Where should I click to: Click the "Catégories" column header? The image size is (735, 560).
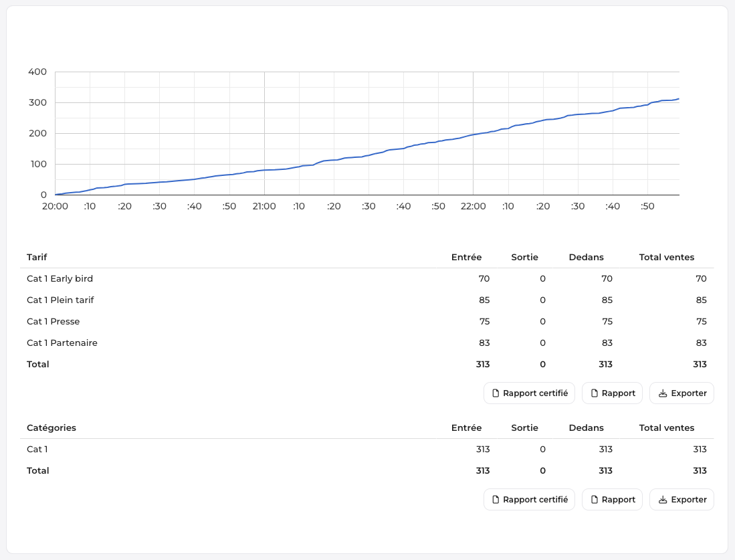(x=51, y=428)
